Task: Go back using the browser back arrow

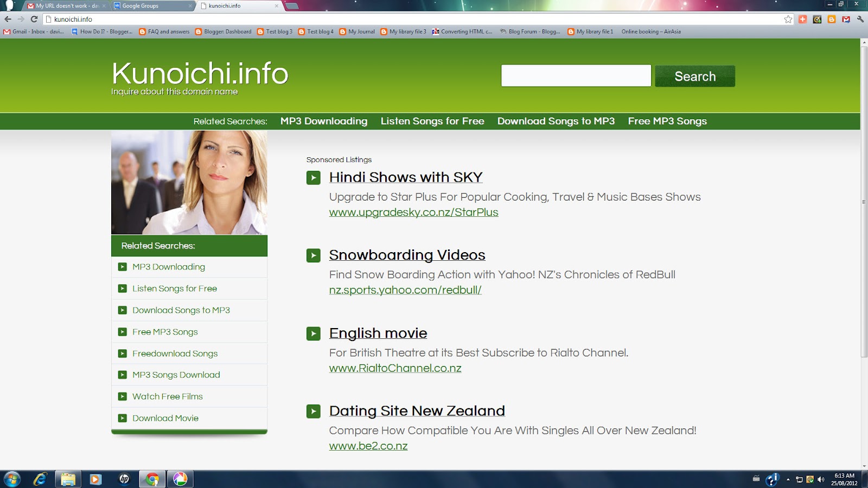Action: coord(8,19)
